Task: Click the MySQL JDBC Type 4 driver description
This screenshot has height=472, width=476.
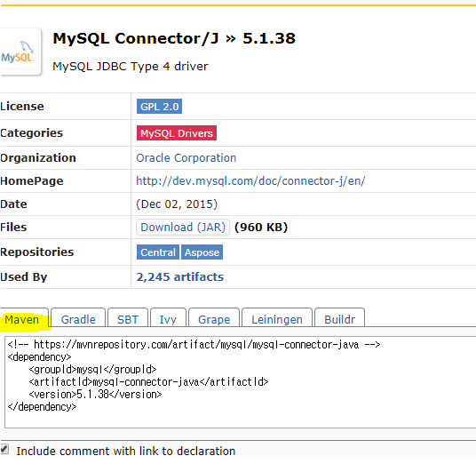Action: pos(131,67)
